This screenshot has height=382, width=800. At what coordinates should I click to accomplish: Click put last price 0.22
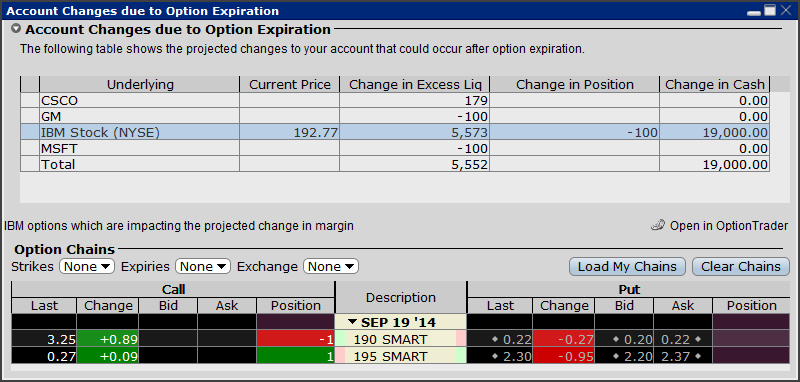tap(500, 339)
